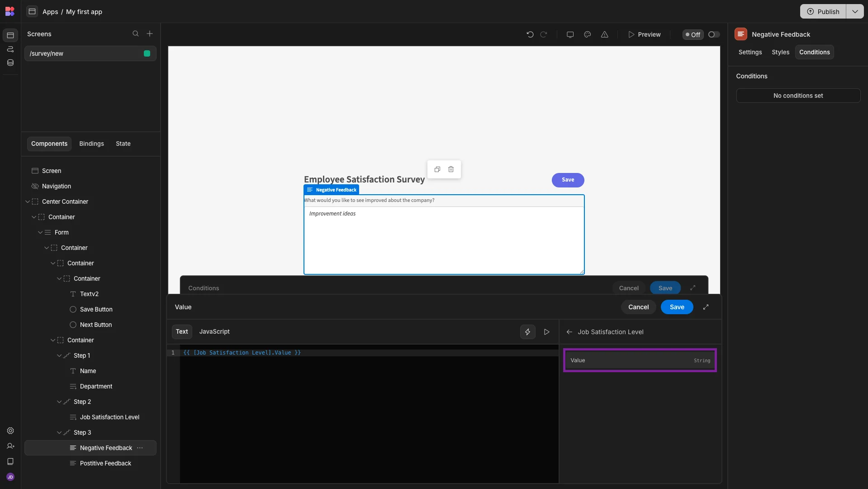Go back from Job Satisfaction Level
The image size is (868, 489).
pyautogui.click(x=569, y=332)
